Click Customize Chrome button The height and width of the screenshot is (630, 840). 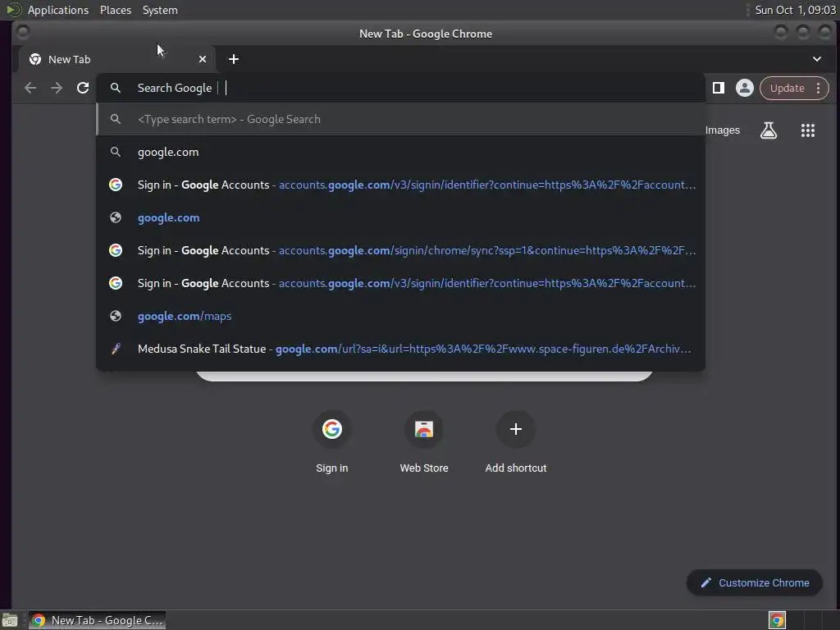pyautogui.click(x=755, y=583)
